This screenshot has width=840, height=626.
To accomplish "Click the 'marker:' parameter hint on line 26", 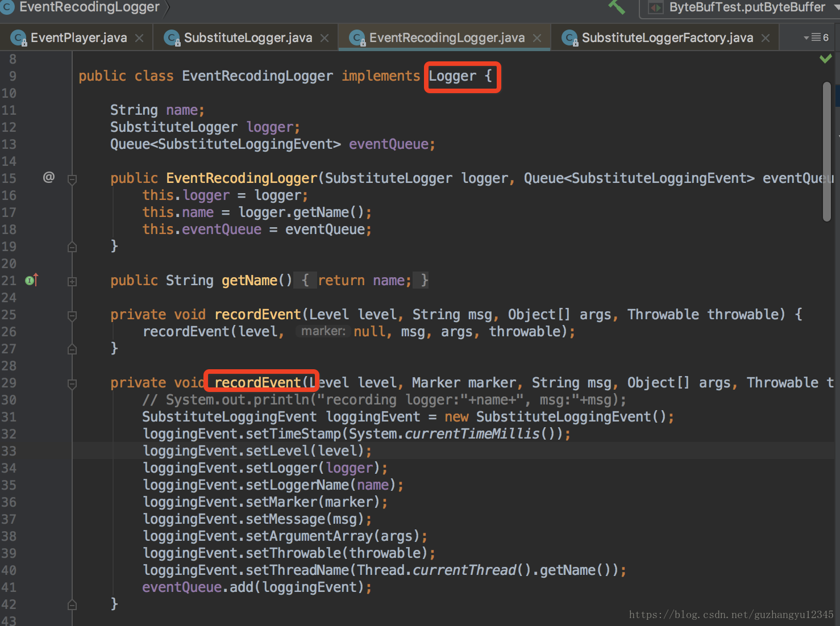I will coord(323,331).
